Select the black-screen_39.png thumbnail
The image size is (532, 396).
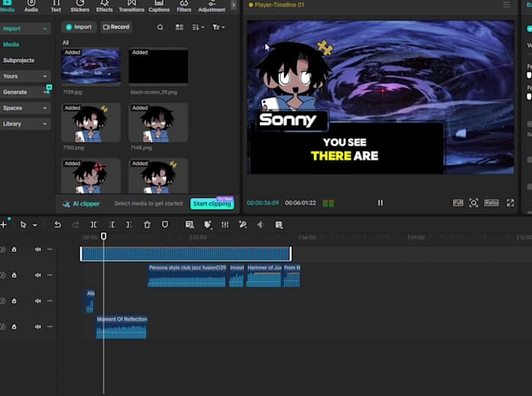click(158, 67)
